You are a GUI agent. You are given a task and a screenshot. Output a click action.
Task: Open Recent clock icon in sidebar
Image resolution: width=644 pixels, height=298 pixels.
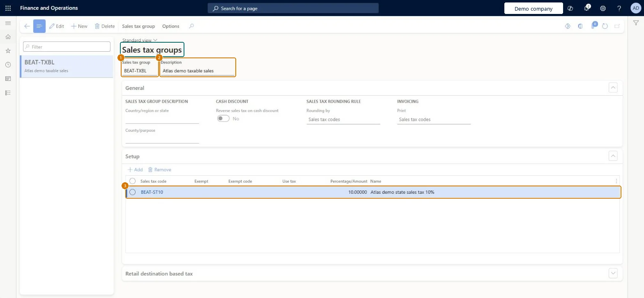[8, 65]
